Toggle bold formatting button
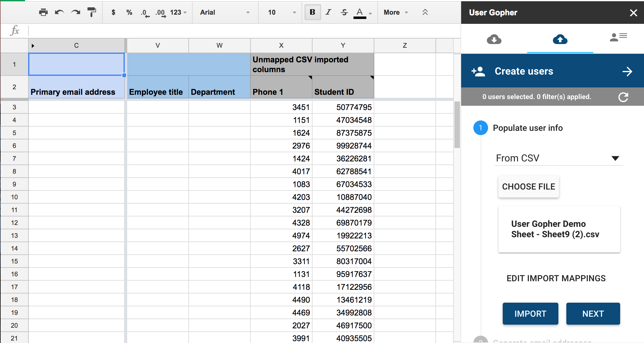Screen dimensions: 644x343 pos(312,12)
